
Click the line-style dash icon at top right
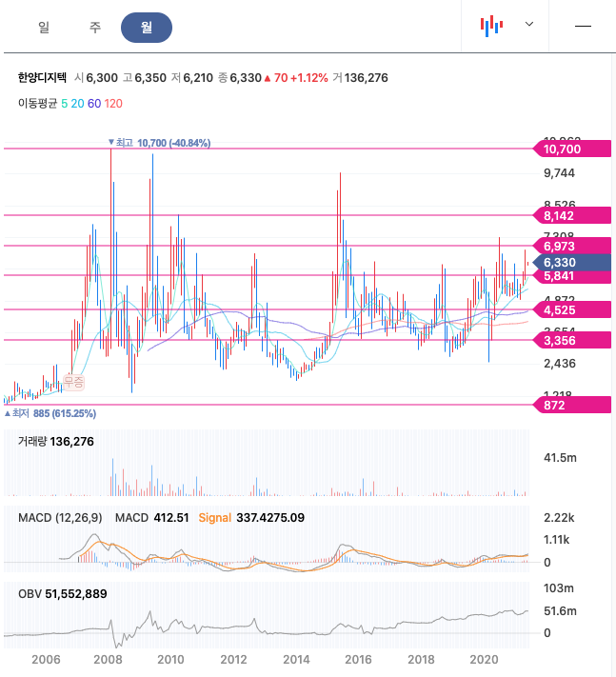point(583,27)
